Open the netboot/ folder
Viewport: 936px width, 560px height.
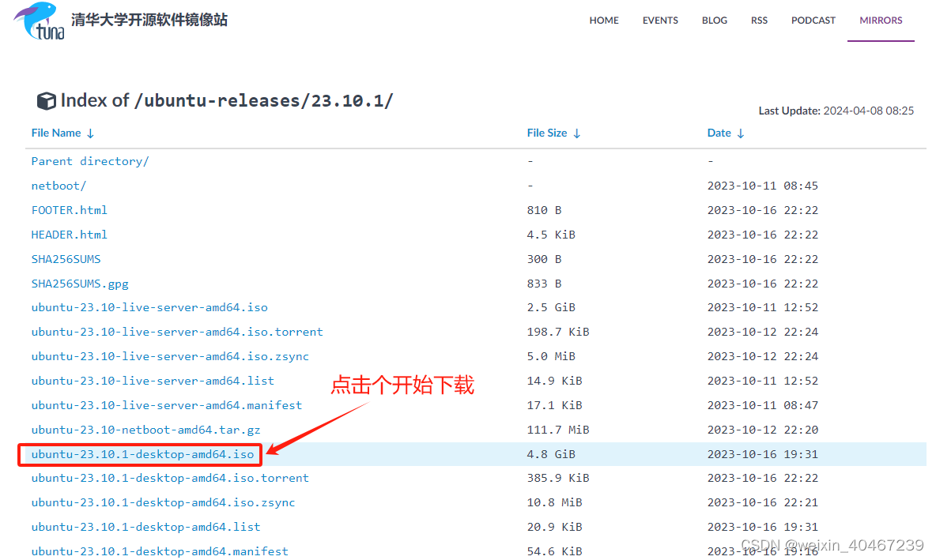click(x=58, y=186)
